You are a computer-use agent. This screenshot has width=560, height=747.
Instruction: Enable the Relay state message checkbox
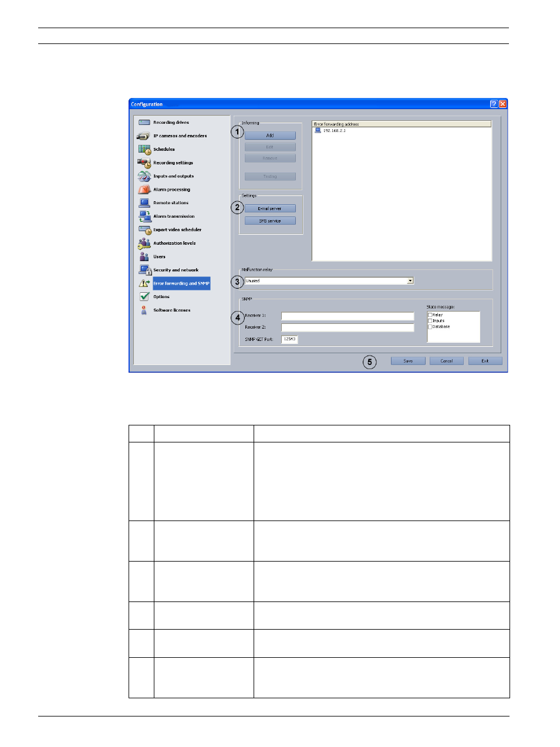coord(430,315)
